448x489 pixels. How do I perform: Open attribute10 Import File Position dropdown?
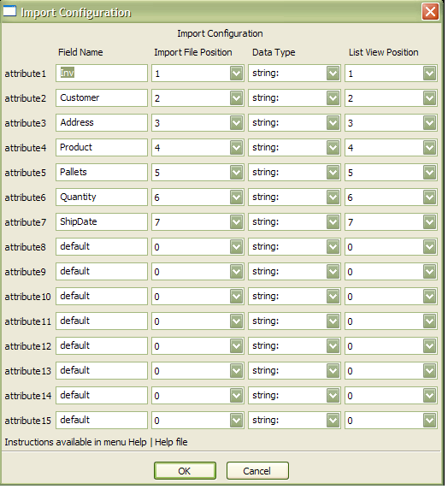pyautogui.click(x=237, y=297)
